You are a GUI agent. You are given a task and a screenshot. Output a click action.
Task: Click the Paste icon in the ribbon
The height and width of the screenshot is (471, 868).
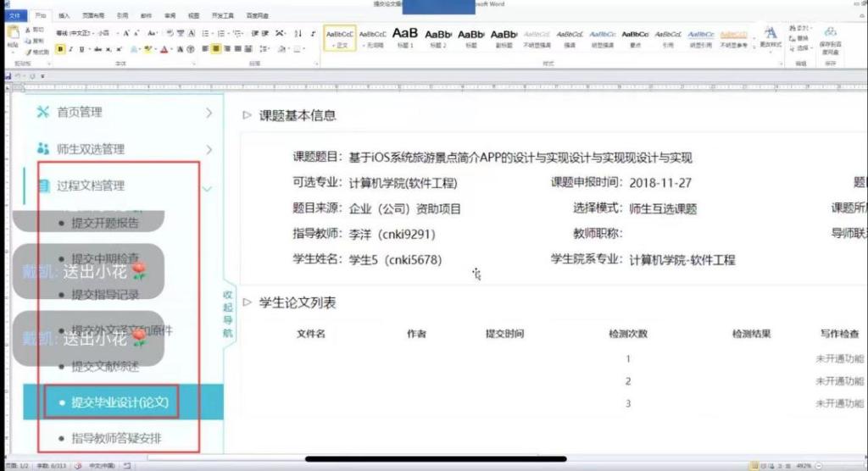pos(14,34)
